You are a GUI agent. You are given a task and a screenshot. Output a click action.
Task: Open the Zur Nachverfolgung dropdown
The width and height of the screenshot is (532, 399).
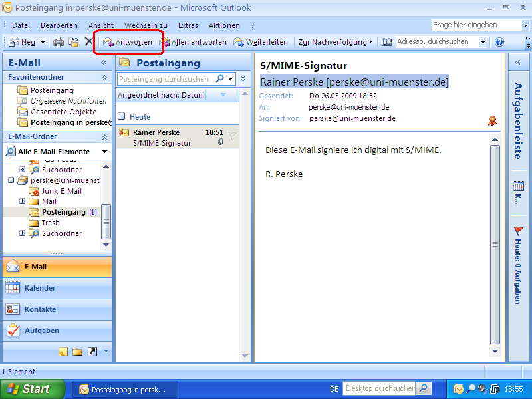tap(336, 42)
